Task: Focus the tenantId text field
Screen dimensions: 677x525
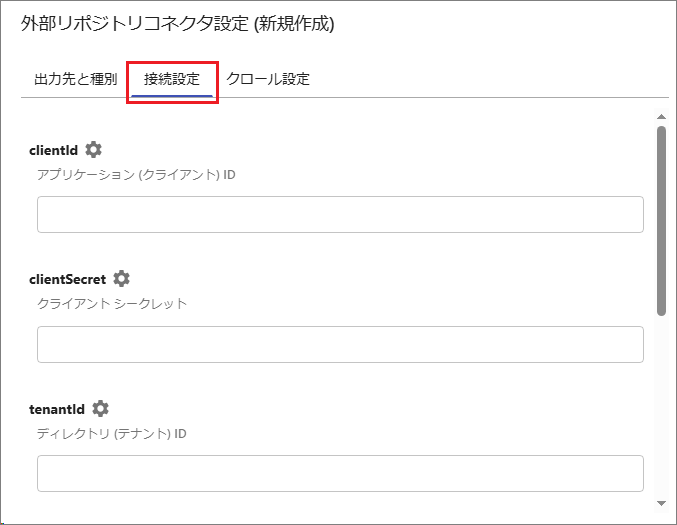Action: point(340,473)
